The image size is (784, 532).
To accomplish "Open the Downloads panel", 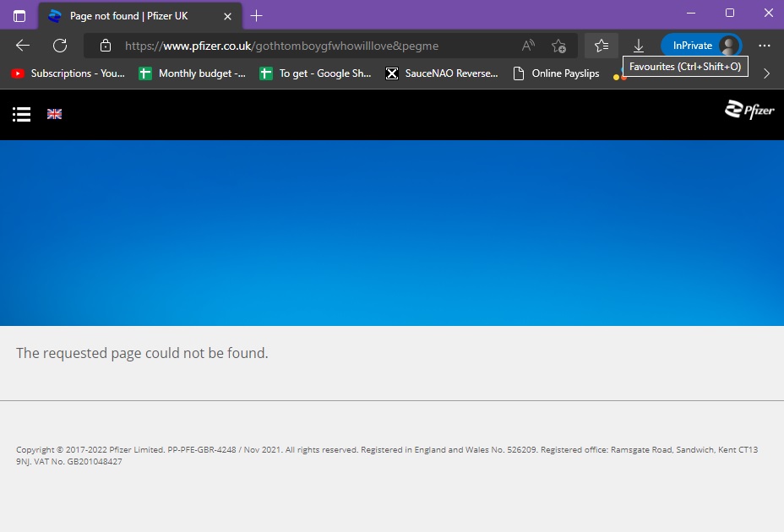I will pos(639,46).
